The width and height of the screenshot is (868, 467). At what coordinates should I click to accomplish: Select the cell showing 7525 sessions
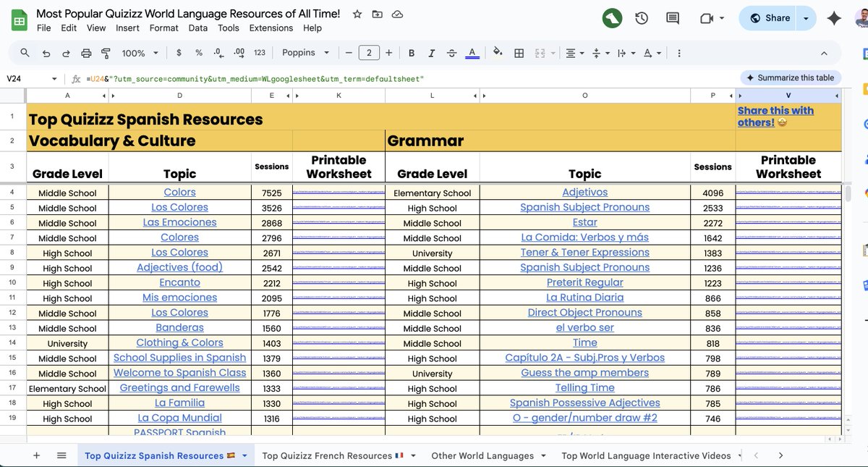tap(272, 193)
